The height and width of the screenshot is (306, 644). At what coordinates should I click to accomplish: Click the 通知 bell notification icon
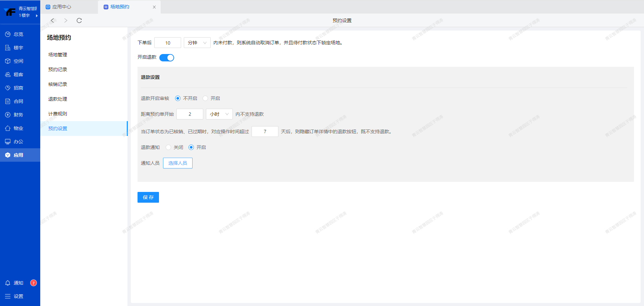[8, 283]
